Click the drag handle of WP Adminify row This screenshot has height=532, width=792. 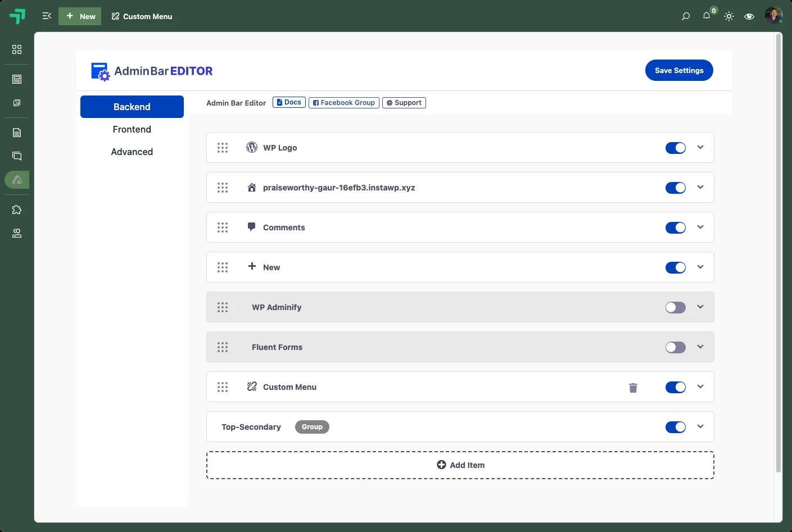coord(223,307)
